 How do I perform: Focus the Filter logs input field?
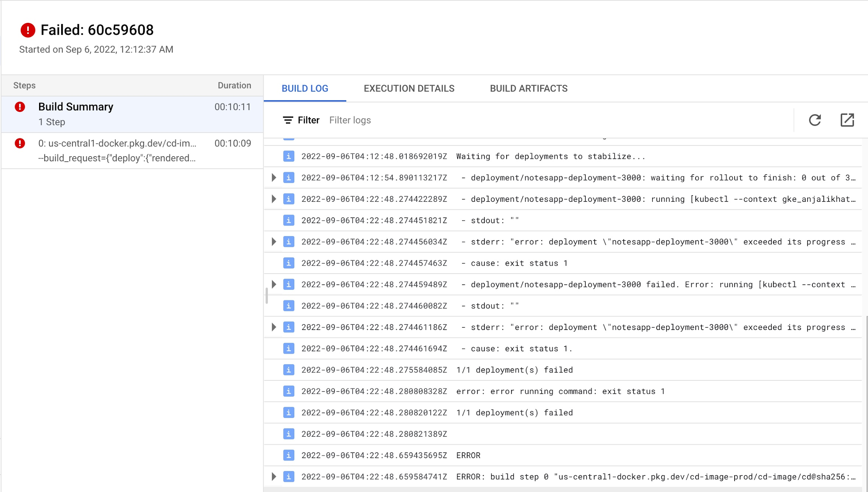coord(558,120)
